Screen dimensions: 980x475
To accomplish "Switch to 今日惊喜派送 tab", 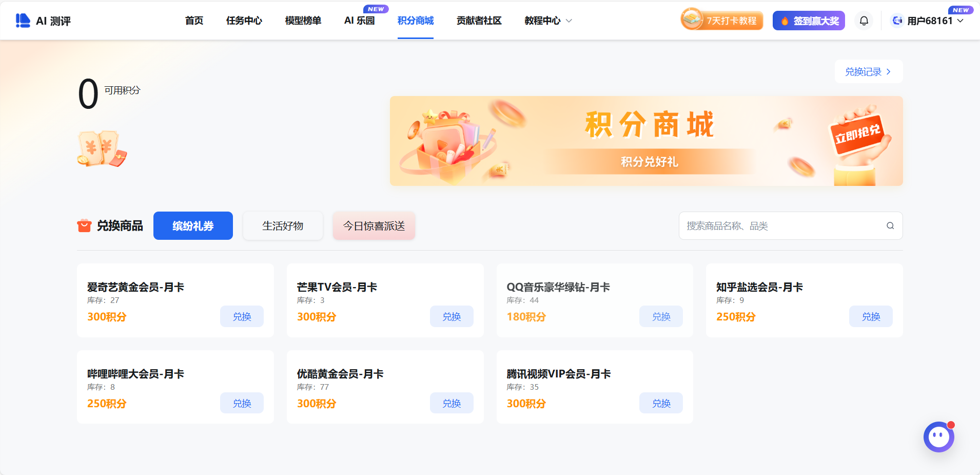I will click(x=374, y=225).
